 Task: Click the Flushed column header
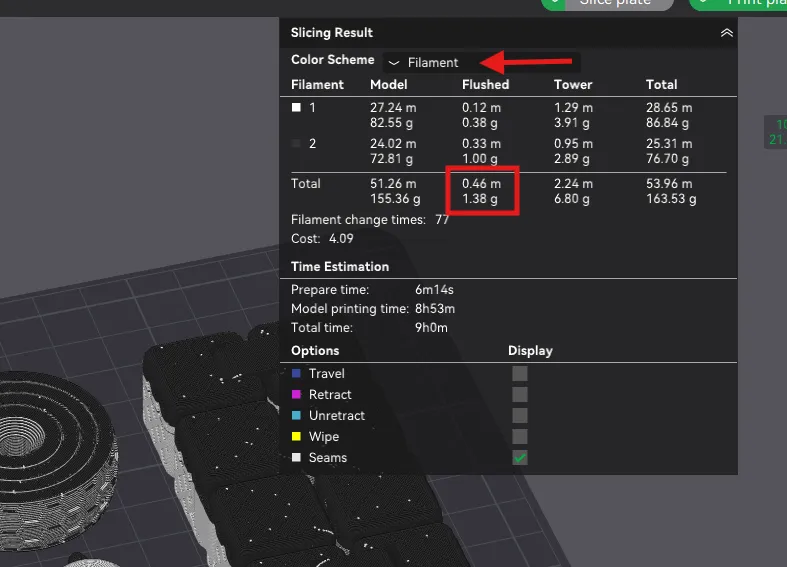tap(485, 85)
